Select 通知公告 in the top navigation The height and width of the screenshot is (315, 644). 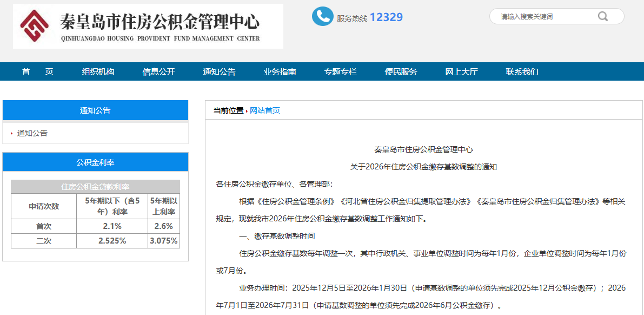pyautogui.click(x=220, y=71)
